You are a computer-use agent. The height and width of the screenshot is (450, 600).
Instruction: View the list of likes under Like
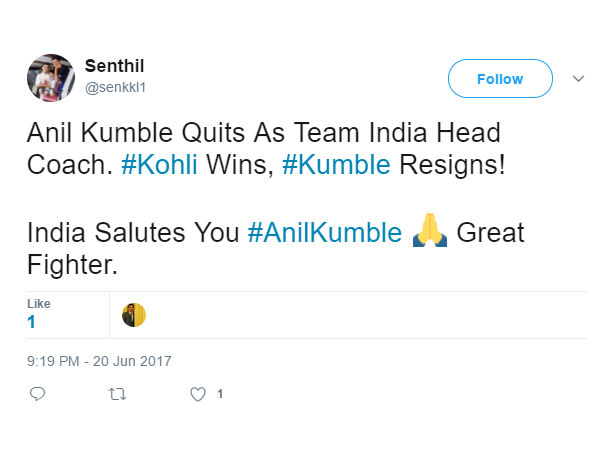click(32, 322)
